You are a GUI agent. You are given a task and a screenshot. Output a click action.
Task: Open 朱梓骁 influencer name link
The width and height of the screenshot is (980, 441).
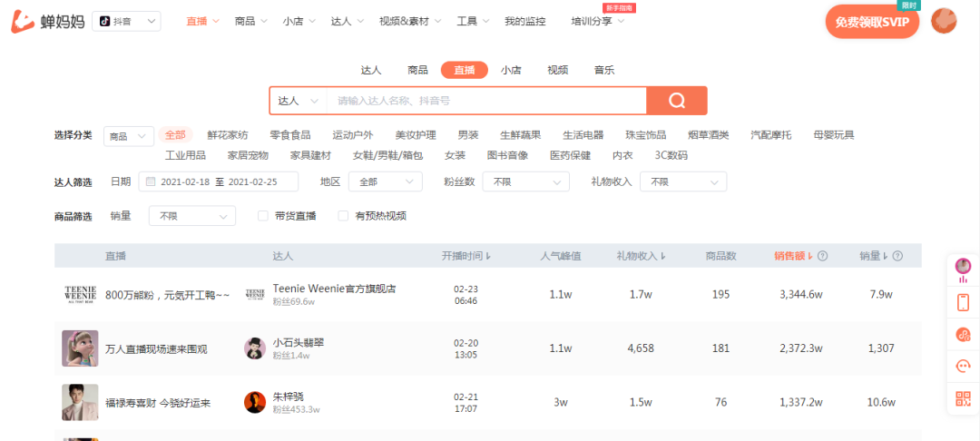(x=289, y=396)
